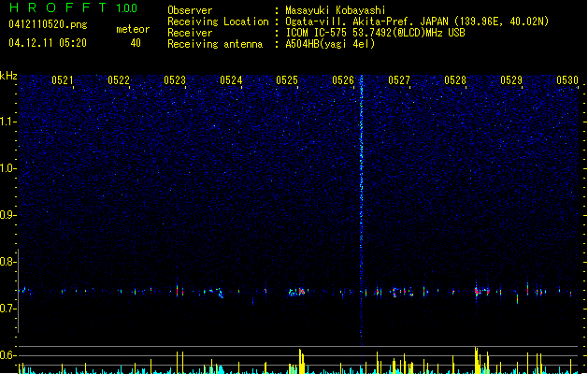This screenshot has height=374, width=588.
Task: Click the 0523 time marker
Action: tap(175, 80)
